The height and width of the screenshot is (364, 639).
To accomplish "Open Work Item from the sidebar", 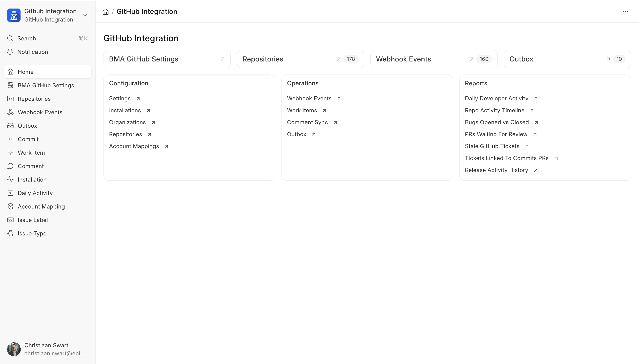I will point(48,153).
